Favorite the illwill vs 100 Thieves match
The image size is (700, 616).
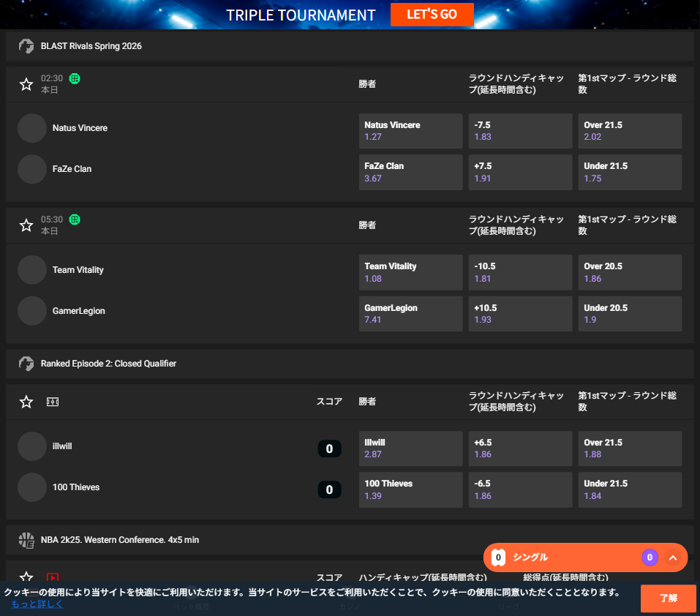(26, 402)
